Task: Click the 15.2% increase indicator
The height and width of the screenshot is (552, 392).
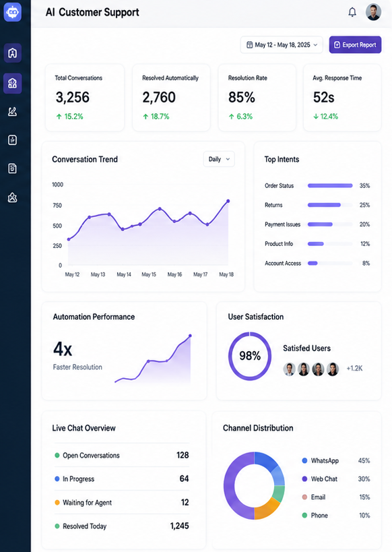Action: pos(69,117)
